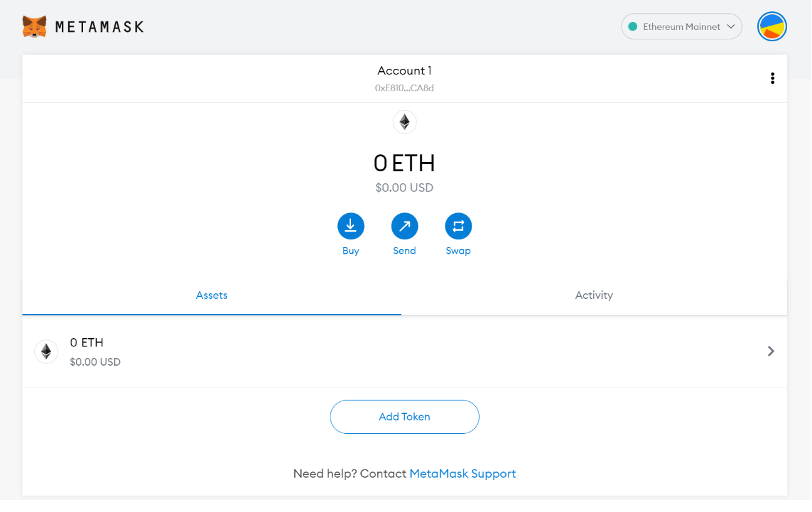Expand the ETH asset using the right chevron

point(771,351)
